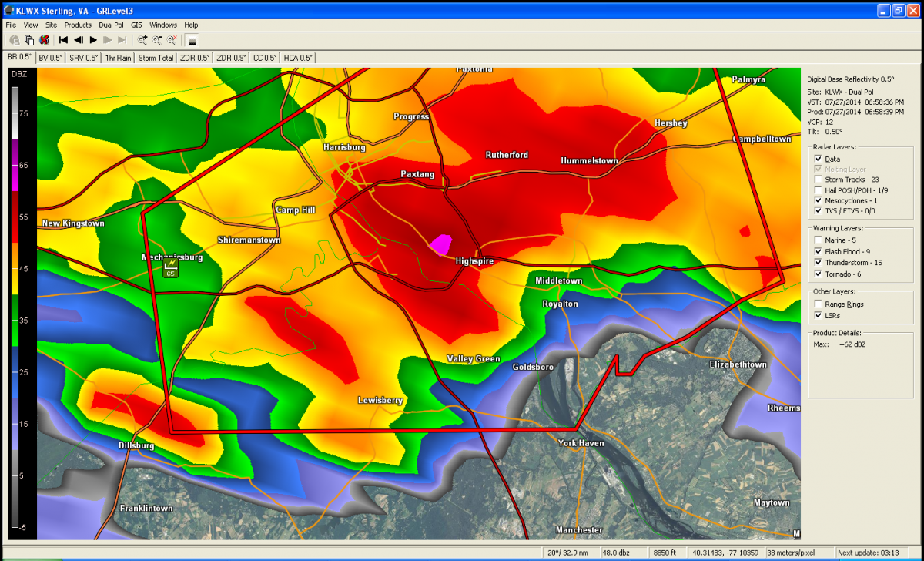924x561 pixels.
Task: Enable Storm Tracks - 23 layer
Action: pyautogui.click(x=819, y=180)
